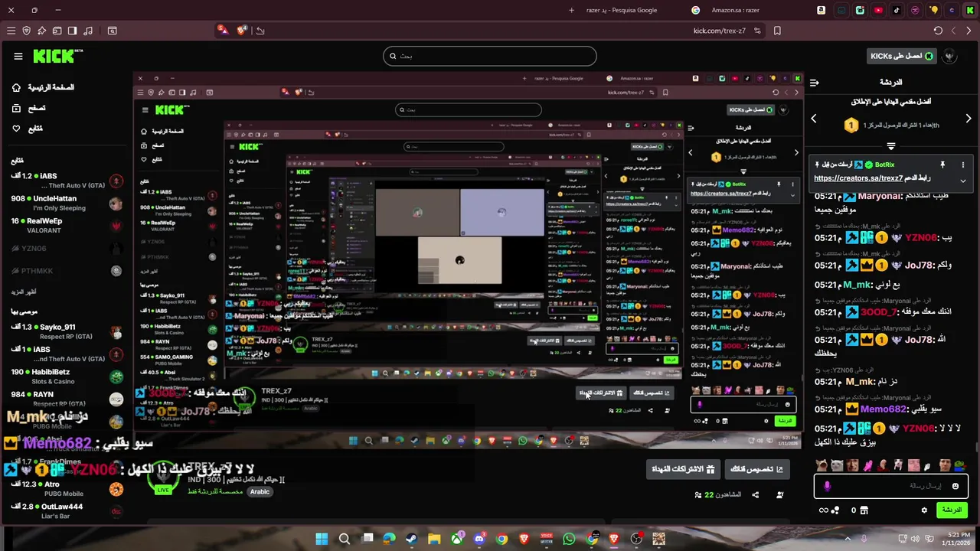Open Sayko_911 Respect RP channel
Screen dimensions: 980x551
pos(67,331)
